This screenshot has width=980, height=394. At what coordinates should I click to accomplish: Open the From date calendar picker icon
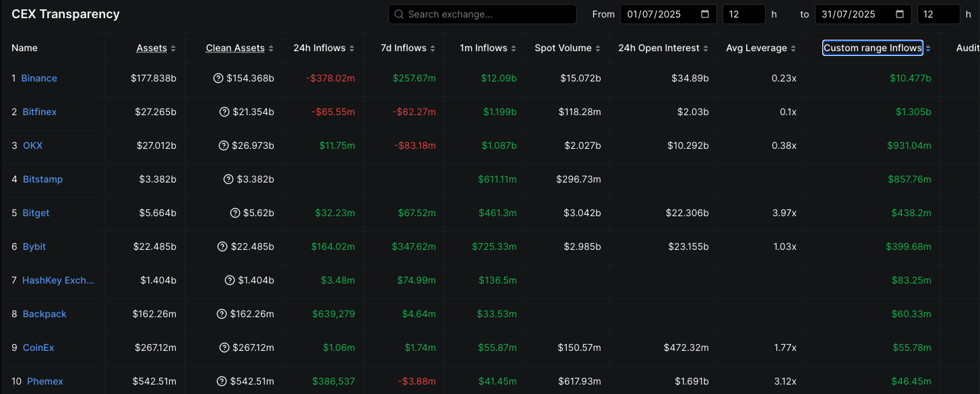pyautogui.click(x=705, y=14)
